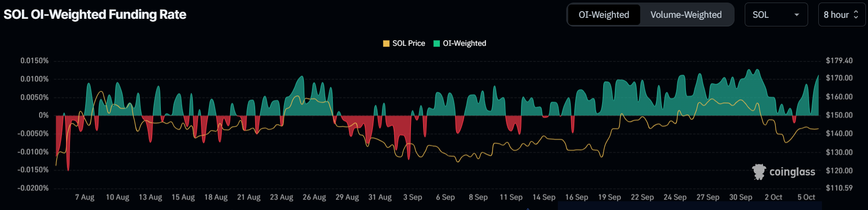Click the $140.00 price axis label

coord(839,134)
